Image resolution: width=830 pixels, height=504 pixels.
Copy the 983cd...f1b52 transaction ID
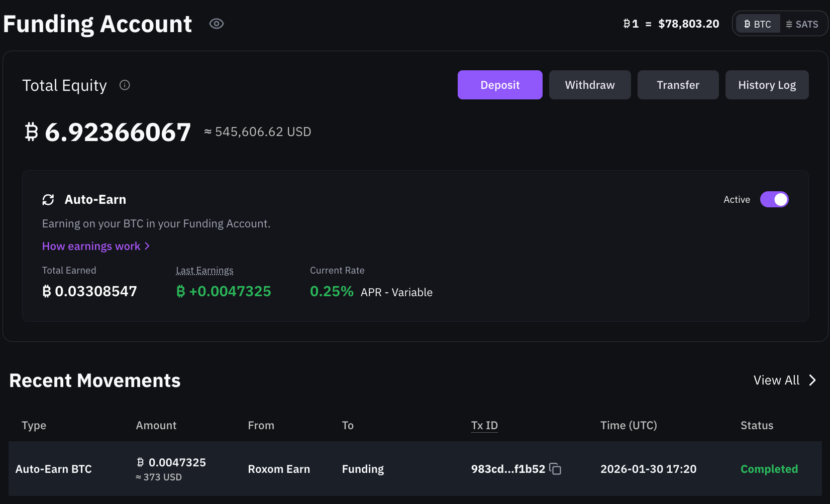(555, 469)
